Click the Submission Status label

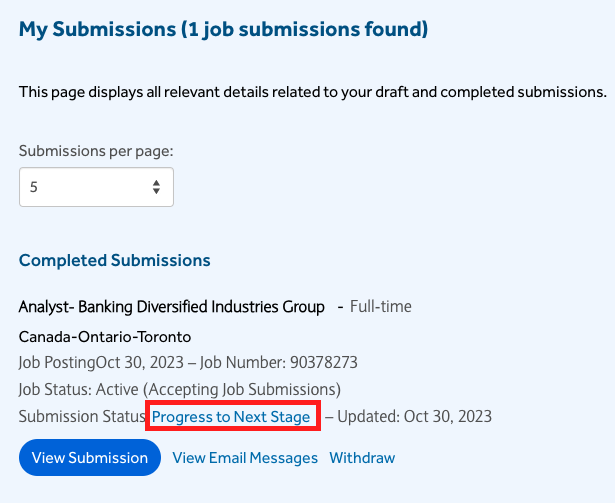[x=82, y=416]
